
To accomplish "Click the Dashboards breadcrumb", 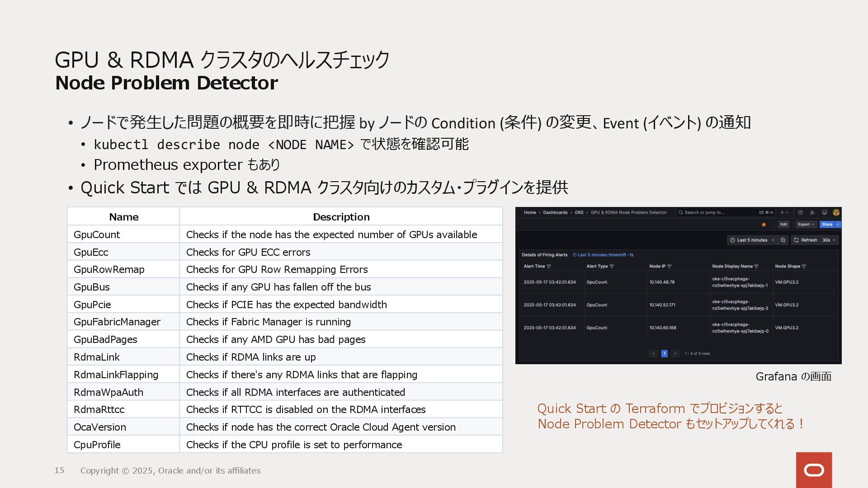I will tap(555, 212).
